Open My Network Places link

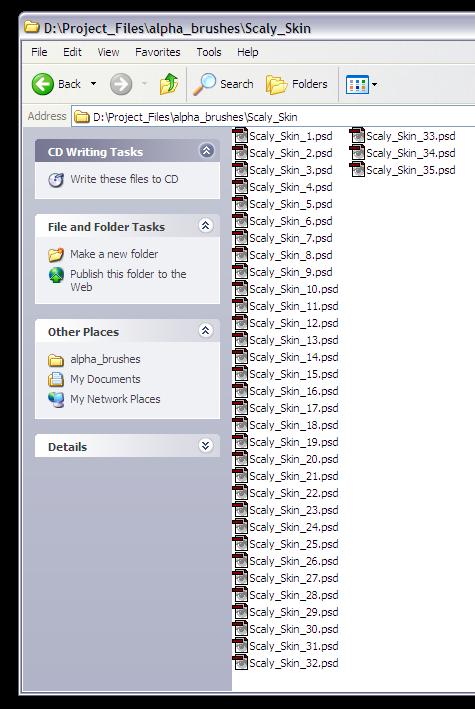click(115, 399)
